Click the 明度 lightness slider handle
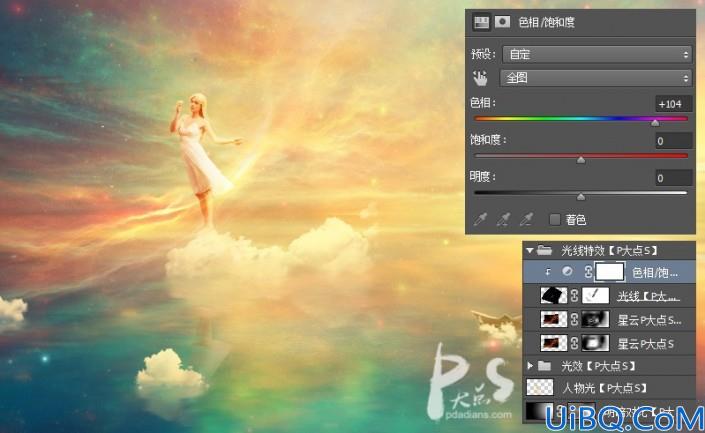 pos(581,196)
